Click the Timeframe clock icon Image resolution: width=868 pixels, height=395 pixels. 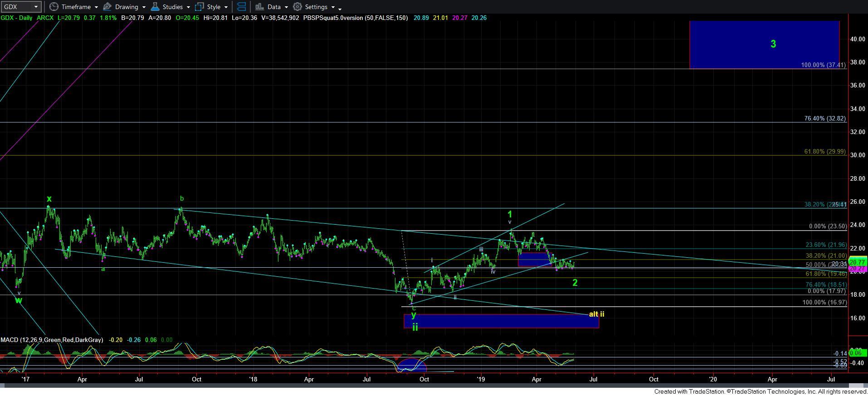point(54,7)
